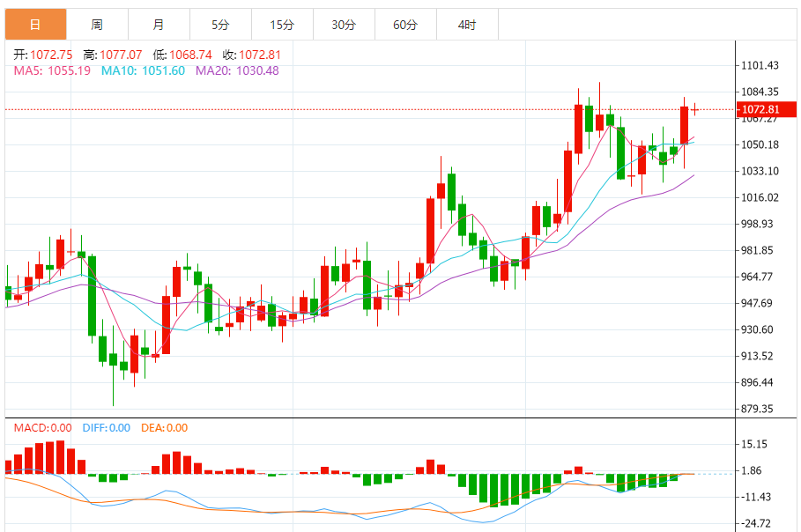Viewport: 801px width, 532px height.
Task: Click the closing price 1072.81 value
Action: 260,55
